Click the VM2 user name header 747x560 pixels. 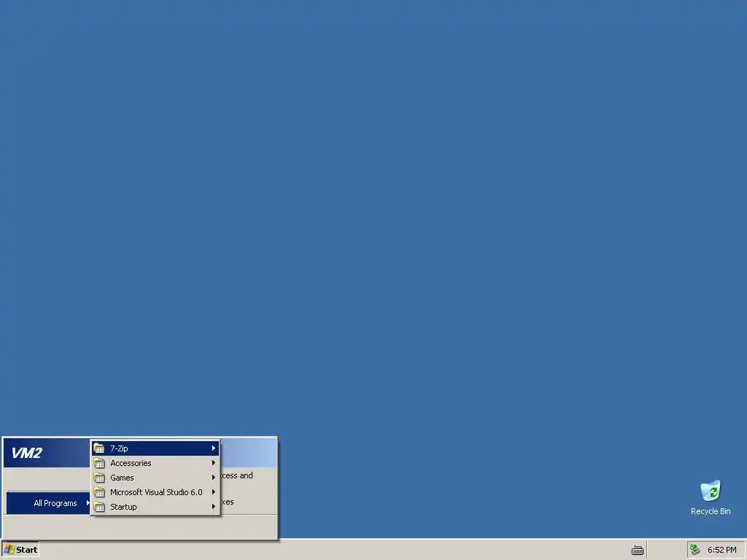27,452
